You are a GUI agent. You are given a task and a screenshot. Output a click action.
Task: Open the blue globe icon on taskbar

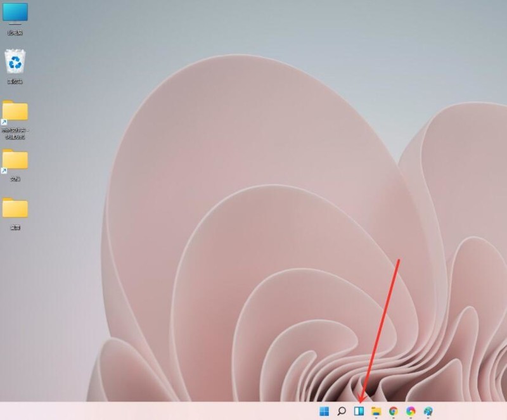tap(428, 411)
